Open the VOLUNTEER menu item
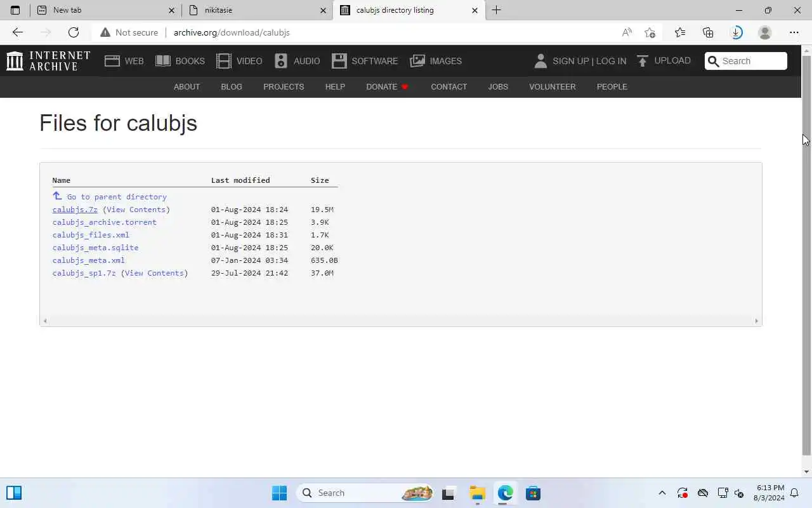Viewport: 812px width, 508px height. coord(553,87)
